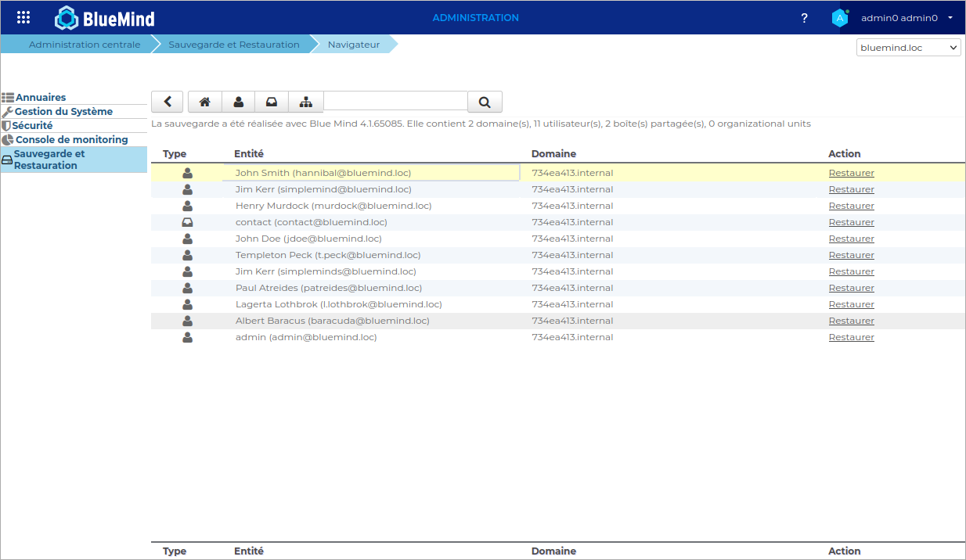Image resolution: width=966 pixels, height=560 pixels.
Task: Run search with magnifier button
Action: [485, 102]
